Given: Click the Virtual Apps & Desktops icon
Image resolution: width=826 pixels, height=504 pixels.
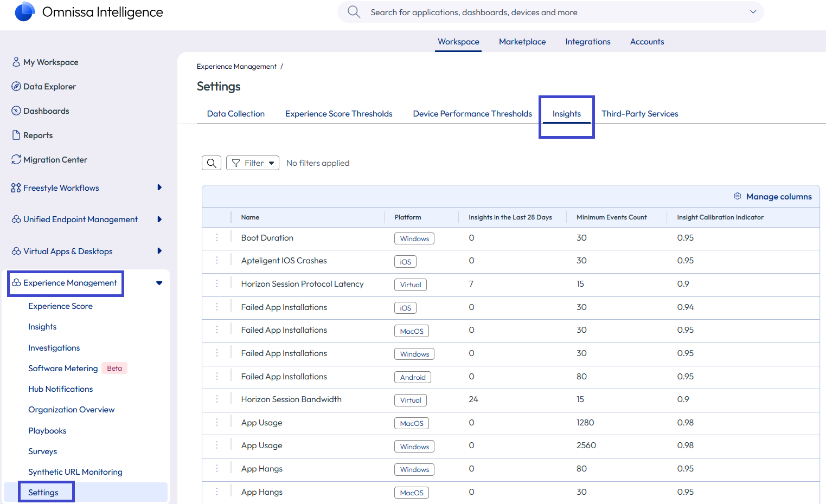Looking at the screenshot, I should (16, 251).
